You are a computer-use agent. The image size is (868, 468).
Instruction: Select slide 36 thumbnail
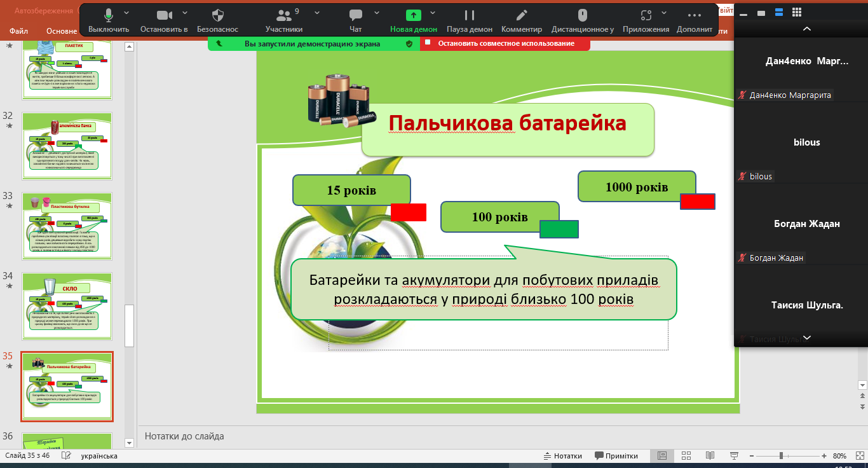(x=67, y=440)
